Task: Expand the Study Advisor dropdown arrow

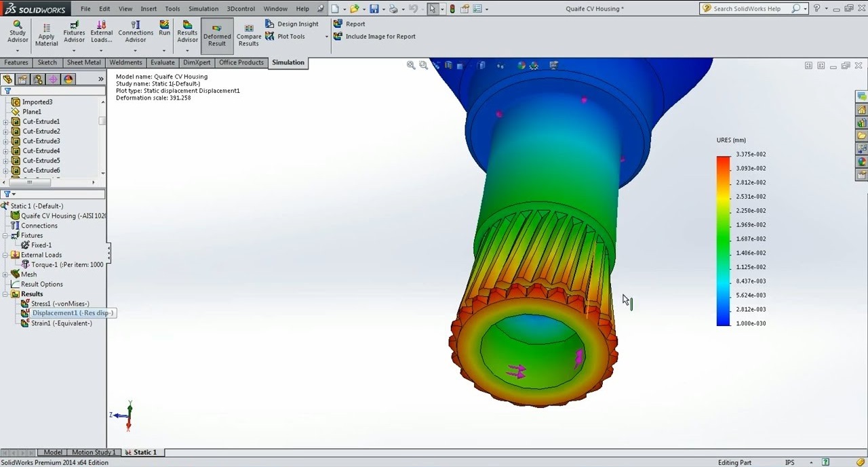Action: point(18,50)
